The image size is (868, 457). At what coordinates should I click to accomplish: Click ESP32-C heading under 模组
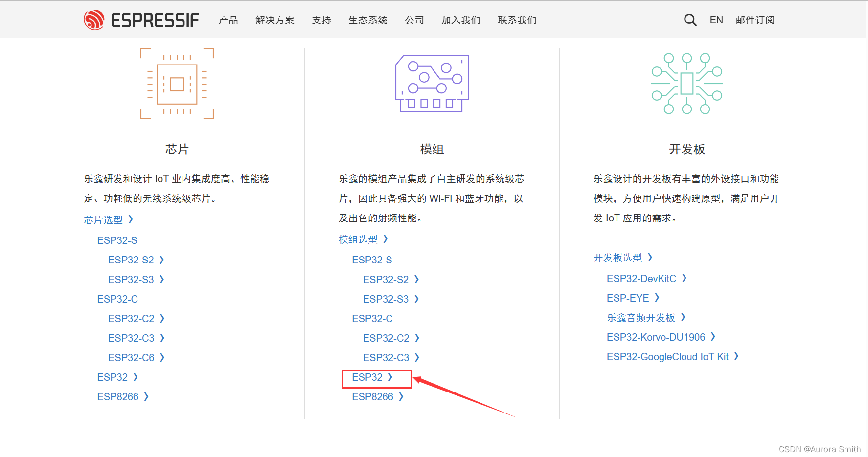click(x=372, y=318)
